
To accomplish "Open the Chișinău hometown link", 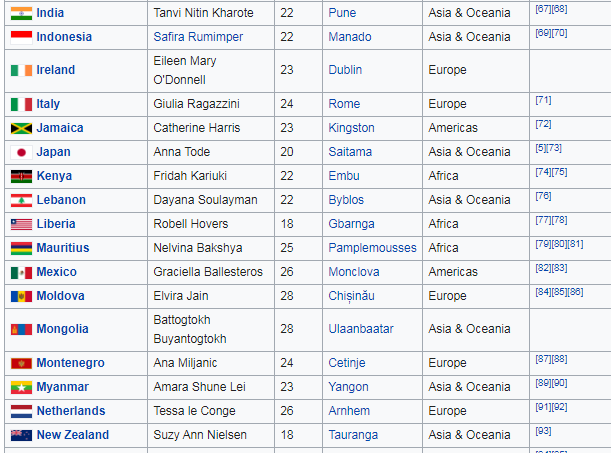I will (351, 296).
